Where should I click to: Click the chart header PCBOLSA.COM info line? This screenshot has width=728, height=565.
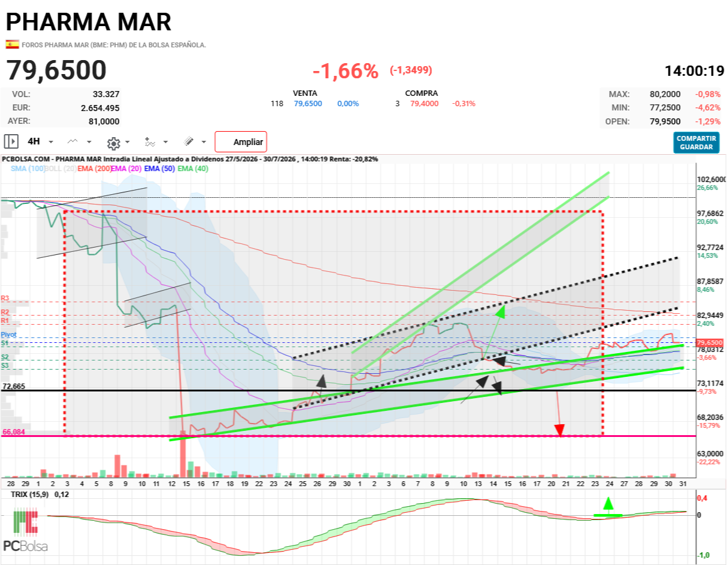[190, 159]
